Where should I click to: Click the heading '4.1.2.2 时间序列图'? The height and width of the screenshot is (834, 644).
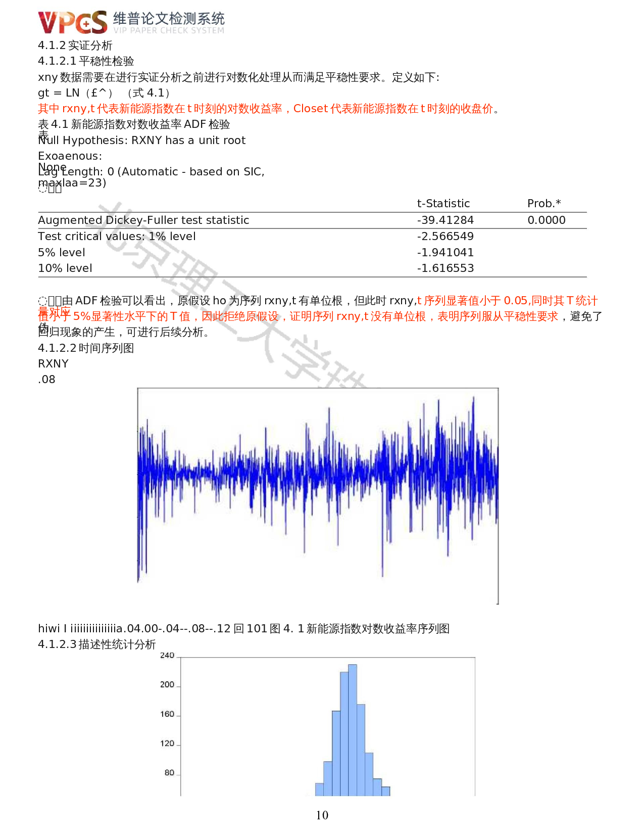tap(86, 348)
